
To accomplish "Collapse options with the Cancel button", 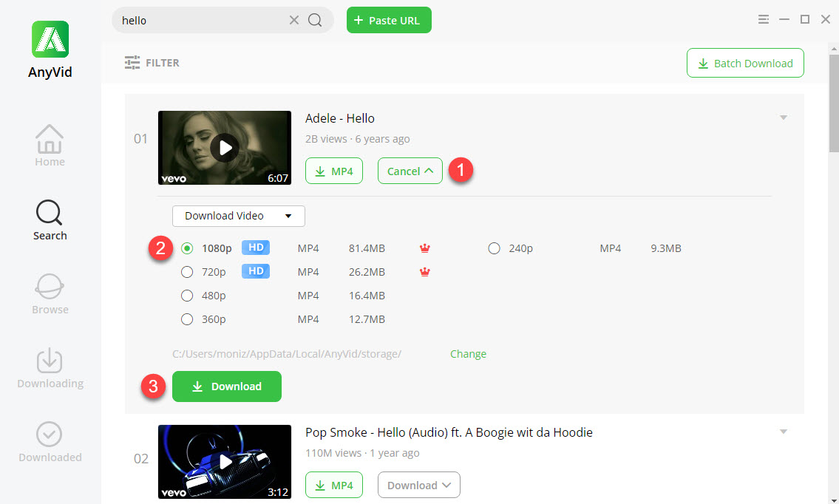I will point(410,171).
